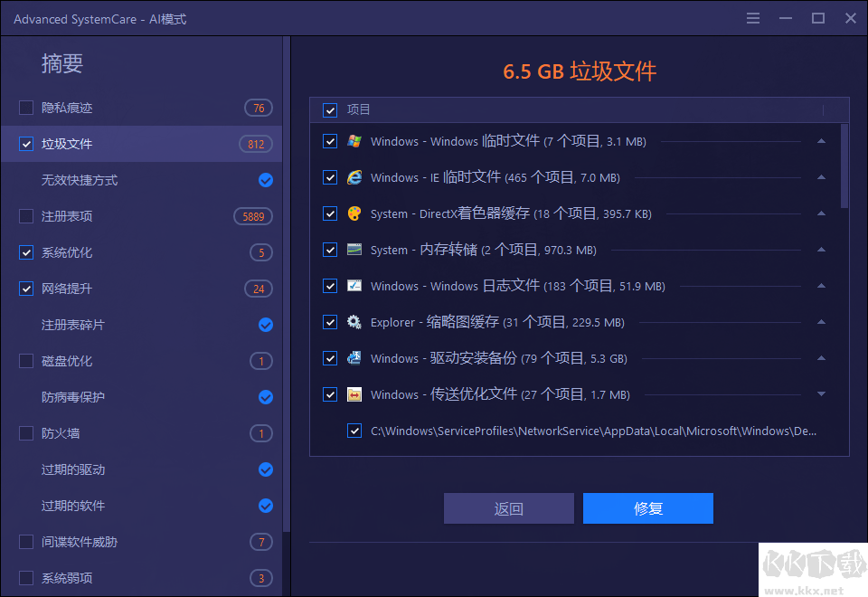This screenshot has width=868, height=597.
Task: Expand the DirectX着色器缓存 group arrow
Action: click(822, 213)
